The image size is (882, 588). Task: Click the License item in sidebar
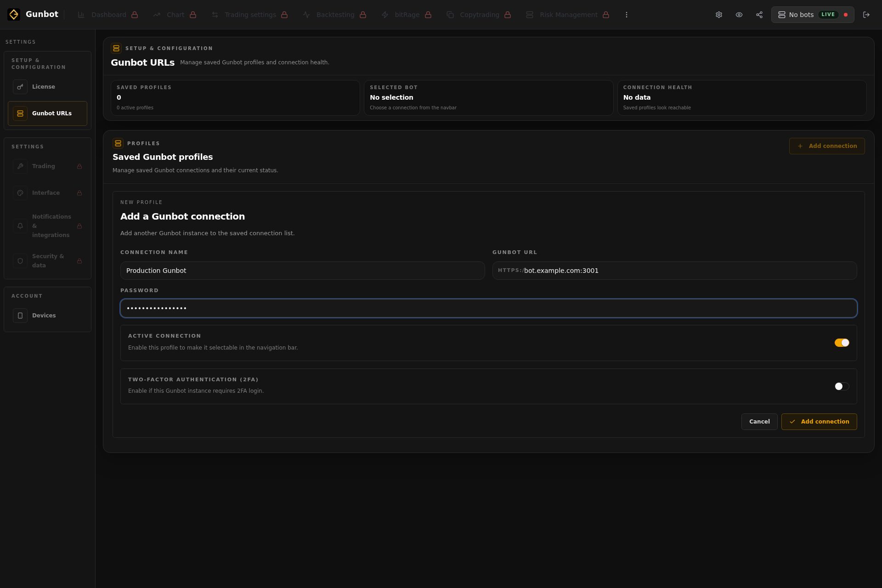point(47,87)
